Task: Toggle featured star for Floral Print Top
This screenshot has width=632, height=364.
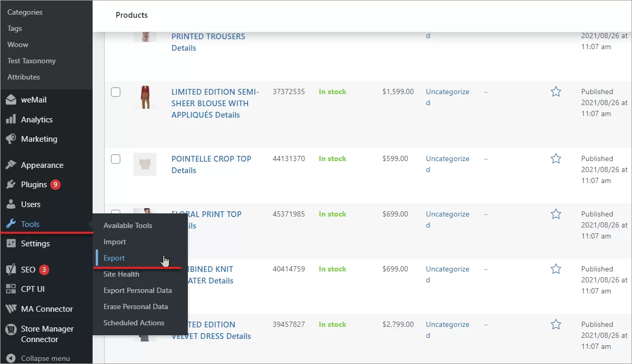Action: [x=556, y=214]
